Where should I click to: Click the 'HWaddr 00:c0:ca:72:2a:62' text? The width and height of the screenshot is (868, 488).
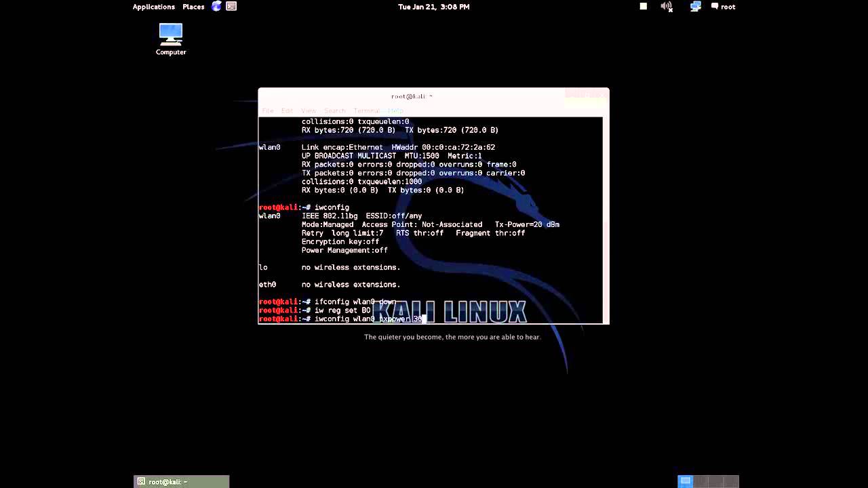443,147
